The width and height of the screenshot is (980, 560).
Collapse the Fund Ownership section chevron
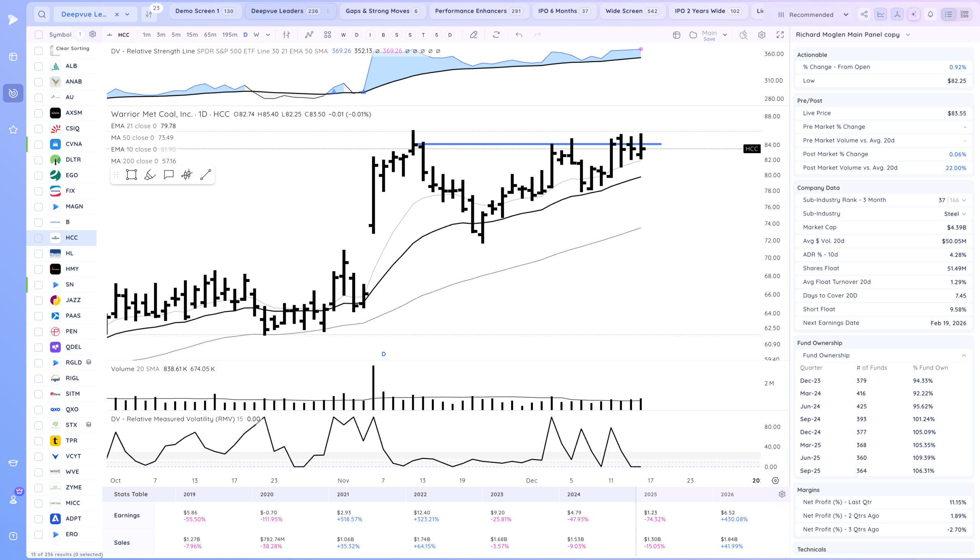tap(964, 355)
